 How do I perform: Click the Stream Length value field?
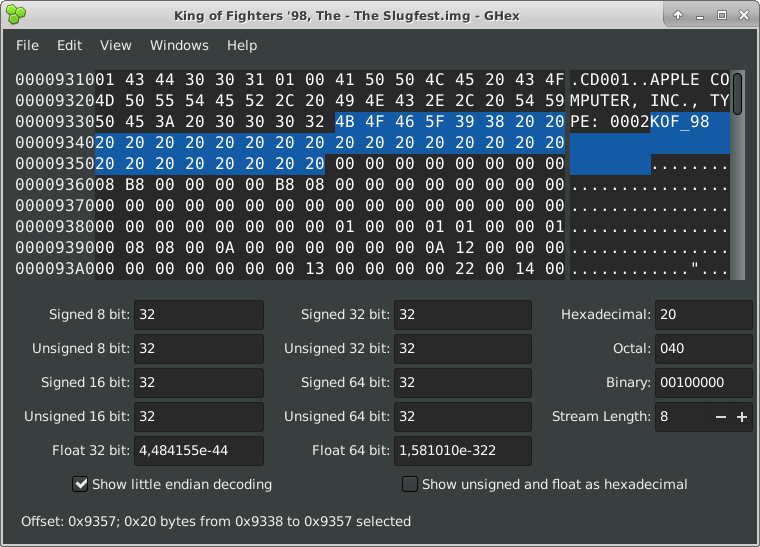pos(683,417)
